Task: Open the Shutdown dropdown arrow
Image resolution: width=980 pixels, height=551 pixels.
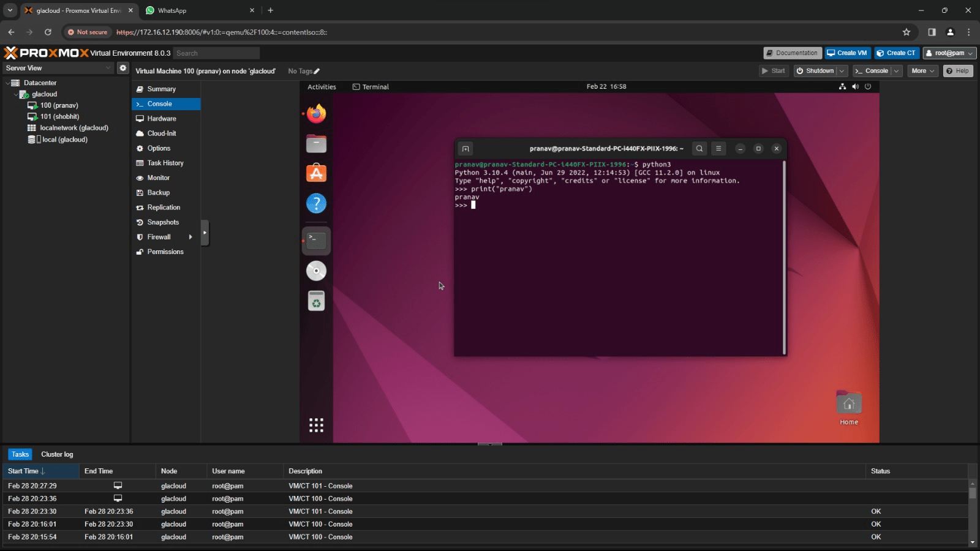Action: tap(842, 71)
